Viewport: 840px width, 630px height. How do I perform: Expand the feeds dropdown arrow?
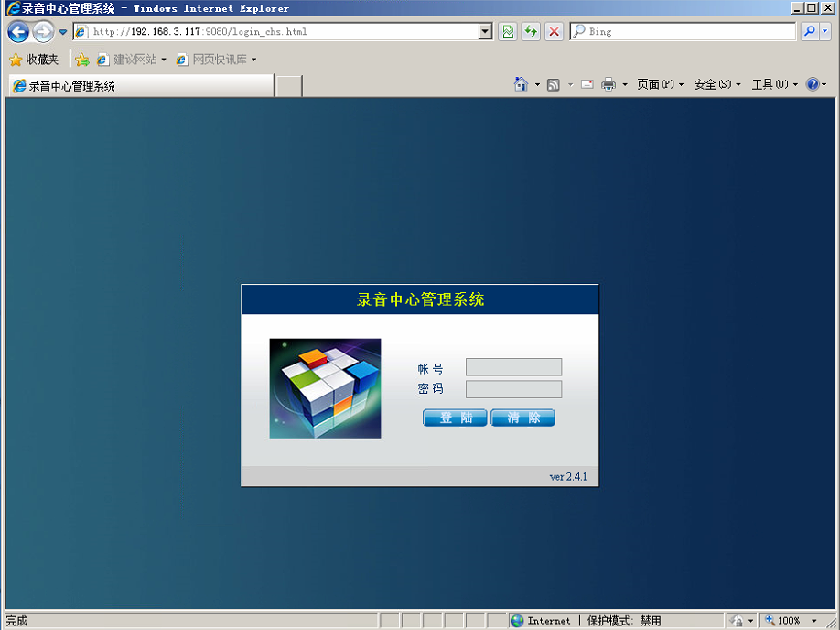(570, 85)
